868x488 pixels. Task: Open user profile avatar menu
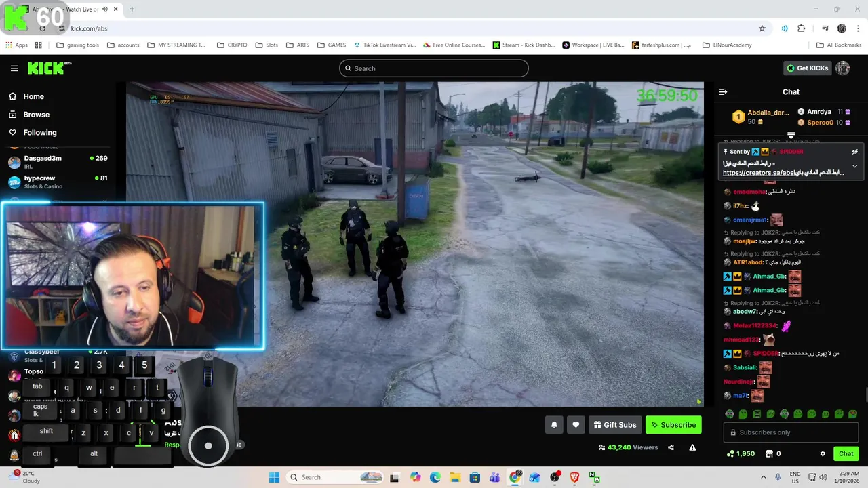(x=843, y=68)
